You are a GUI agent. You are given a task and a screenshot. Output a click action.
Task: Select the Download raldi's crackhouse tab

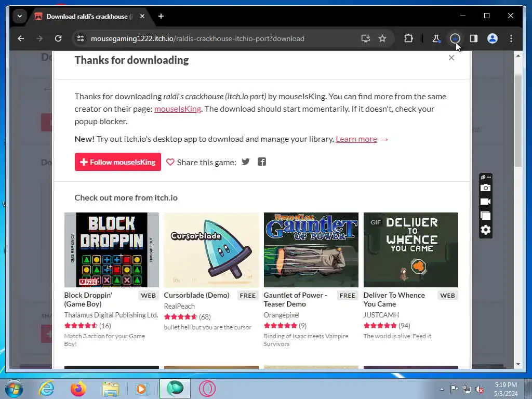pyautogui.click(x=90, y=16)
